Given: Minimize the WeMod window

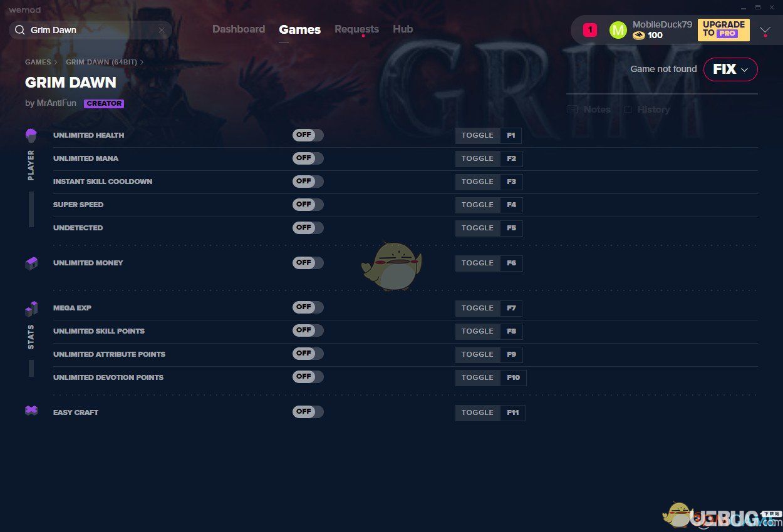Looking at the screenshot, I should tap(743, 7).
